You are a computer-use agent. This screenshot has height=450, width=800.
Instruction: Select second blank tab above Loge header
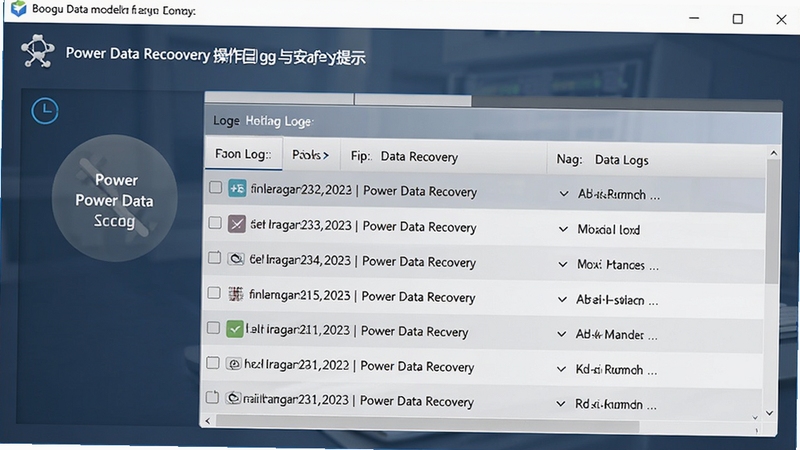click(x=413, y=100)
